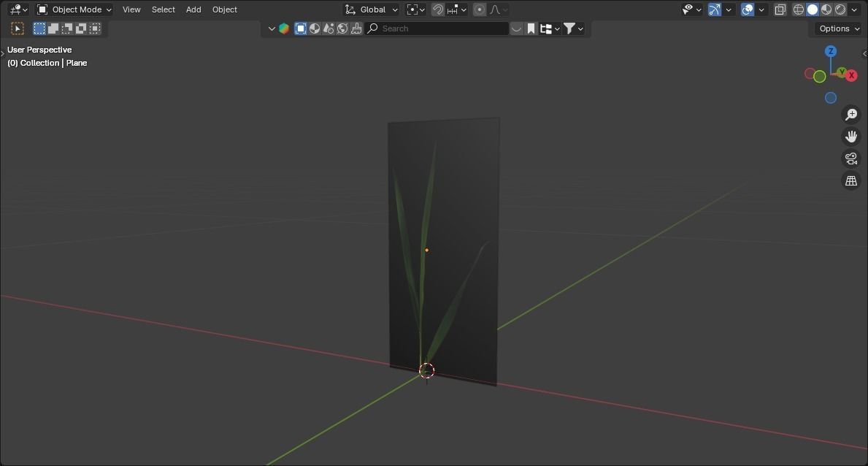Click the pan view hand button
The height and width of the screenshot is (466, 868).
coord(850,137)
